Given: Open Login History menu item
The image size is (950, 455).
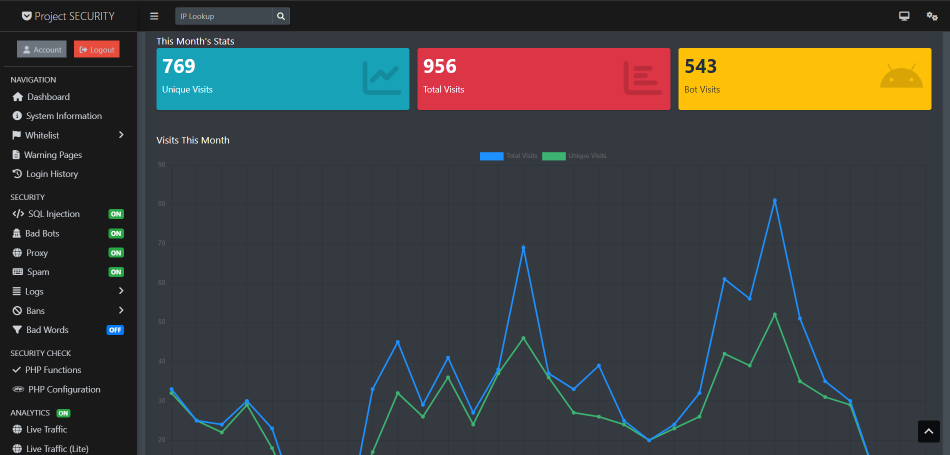Looking at the screenshot, I should tap(66, 174).
